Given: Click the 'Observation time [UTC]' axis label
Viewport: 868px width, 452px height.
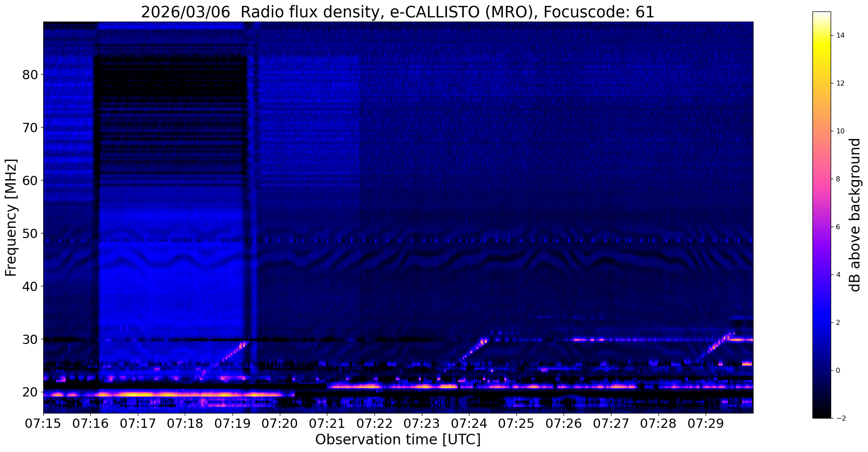Looking at the screenshot, I should point(398,440).
